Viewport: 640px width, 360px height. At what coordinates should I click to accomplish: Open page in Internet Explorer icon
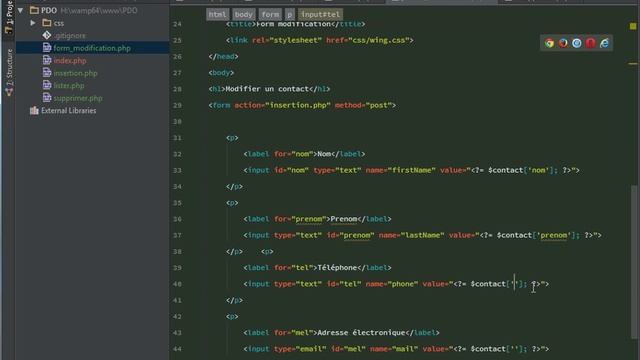click(604, 43)
